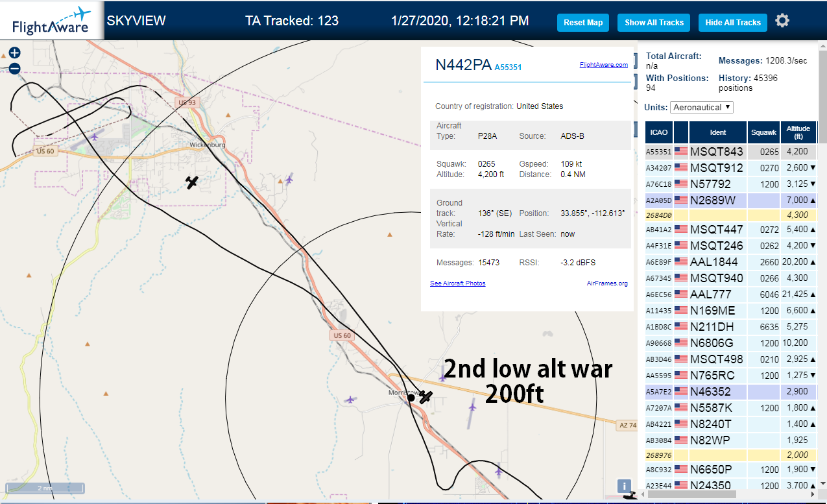Click the map scale bar showing 2 nm
Image resolution: width=827 pixels, height=504 pixels.
point(45,488)
